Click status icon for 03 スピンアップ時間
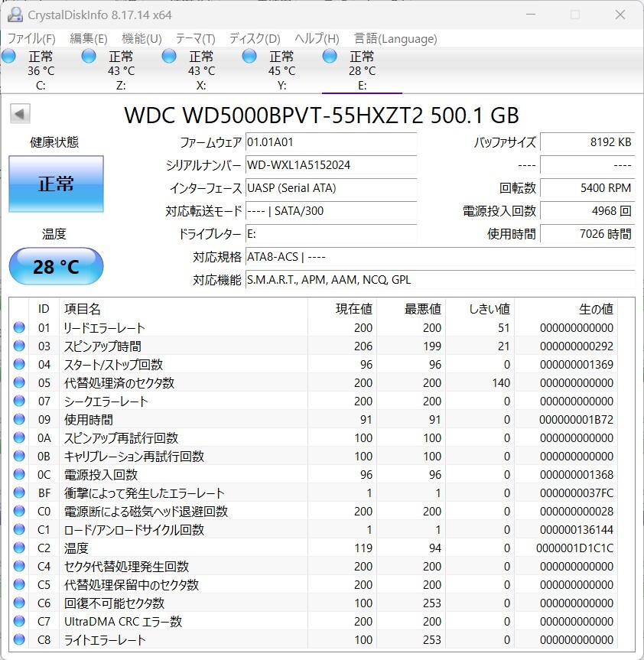This screenshot has height=660, width=644. pyautogui.click(x=19, y=346)
